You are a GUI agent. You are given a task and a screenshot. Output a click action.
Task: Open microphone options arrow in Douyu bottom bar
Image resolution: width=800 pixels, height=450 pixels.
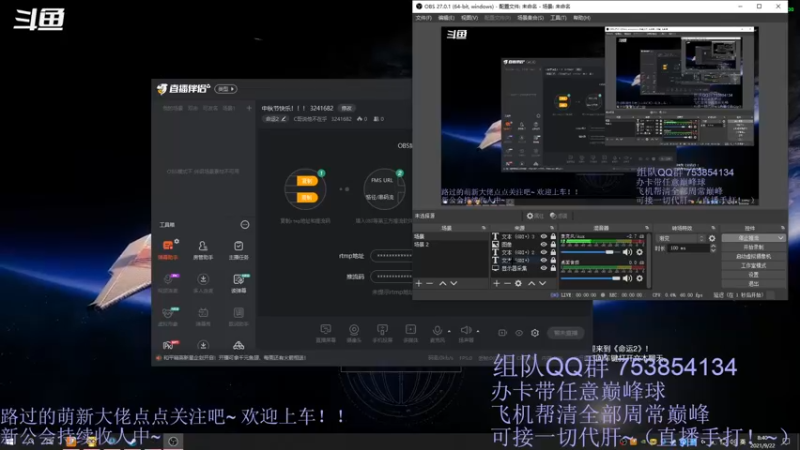pyautogui.click(x=449, y=331)
